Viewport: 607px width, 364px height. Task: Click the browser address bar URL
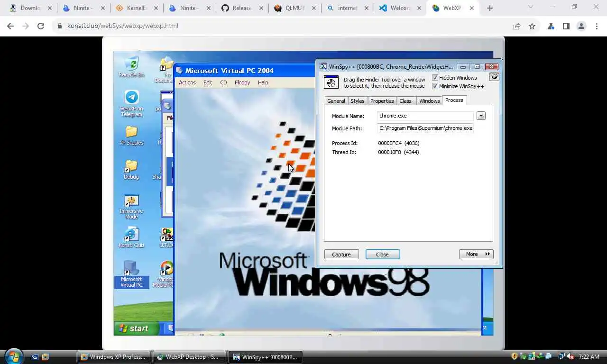point(123,26)
